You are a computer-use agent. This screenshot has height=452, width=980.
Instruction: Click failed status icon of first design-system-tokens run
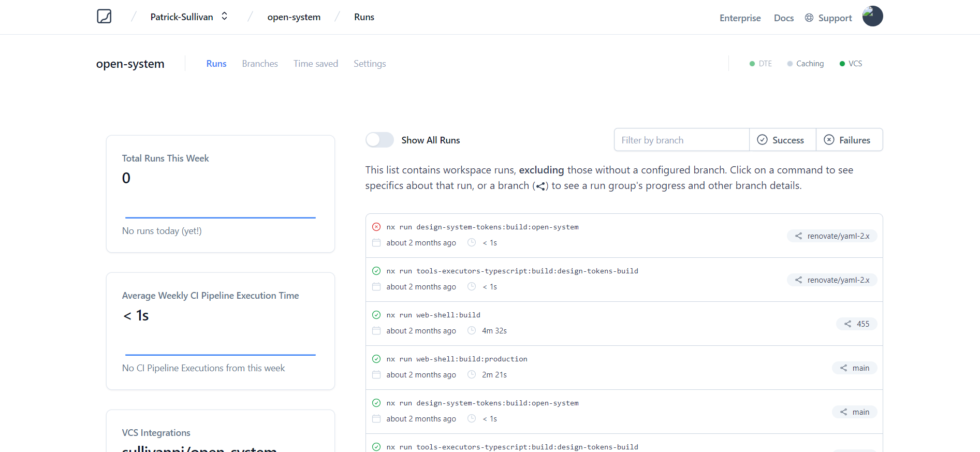[376, 227]
